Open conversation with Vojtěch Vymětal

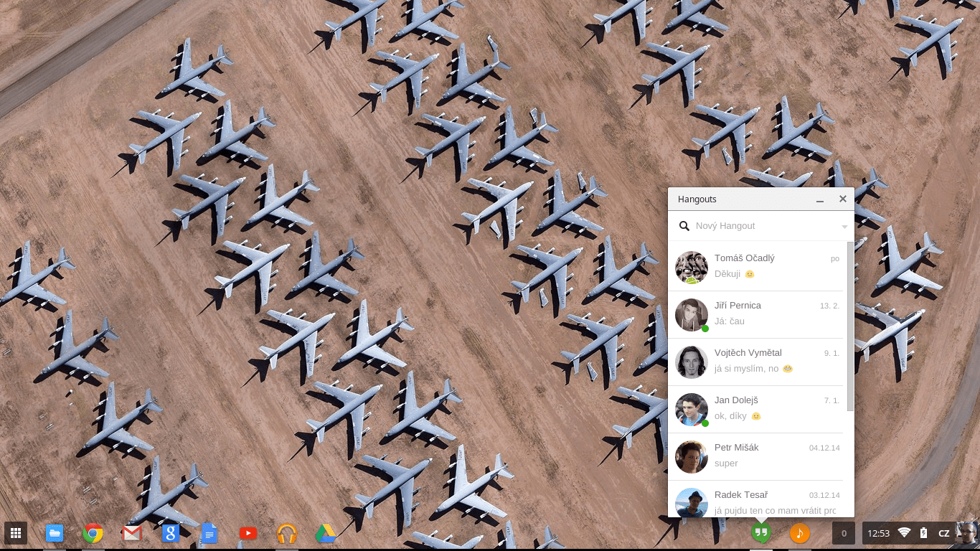(x=755, y=362)
